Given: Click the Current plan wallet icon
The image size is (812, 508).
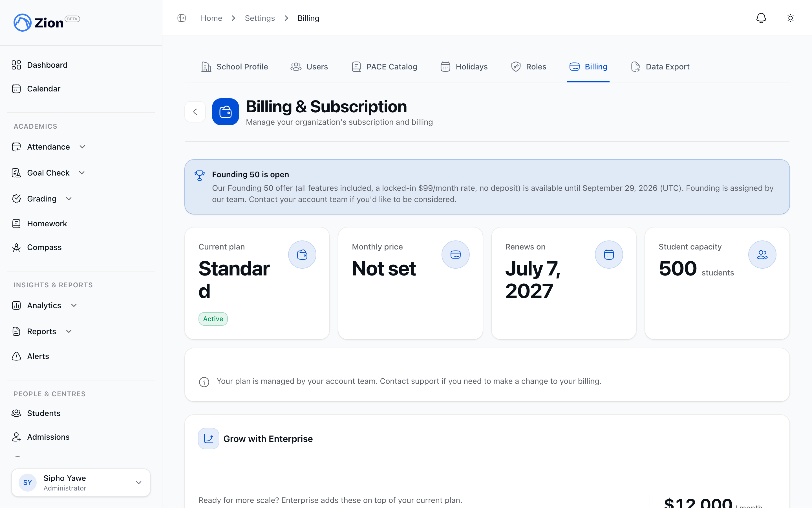Looking at the screenshot, I should [x=302, y=255].
